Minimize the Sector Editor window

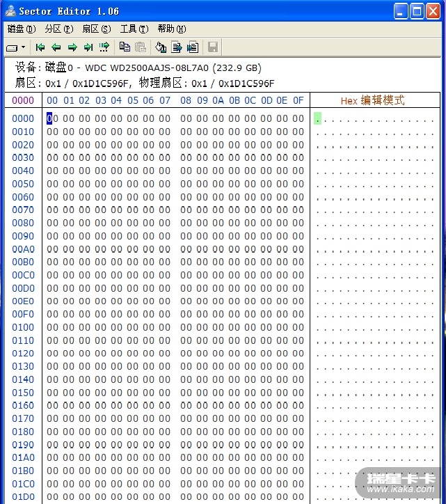click(401, 12)
